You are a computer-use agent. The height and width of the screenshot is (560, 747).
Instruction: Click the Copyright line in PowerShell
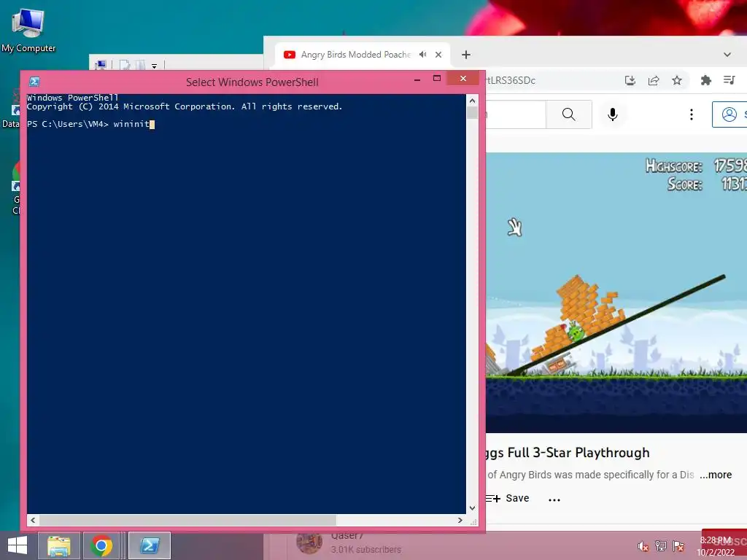185,106
